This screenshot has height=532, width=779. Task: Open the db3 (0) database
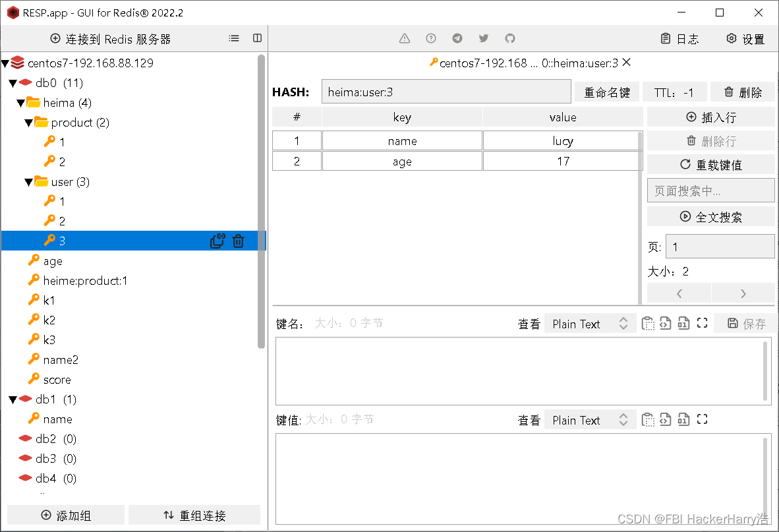coord(55,458)
